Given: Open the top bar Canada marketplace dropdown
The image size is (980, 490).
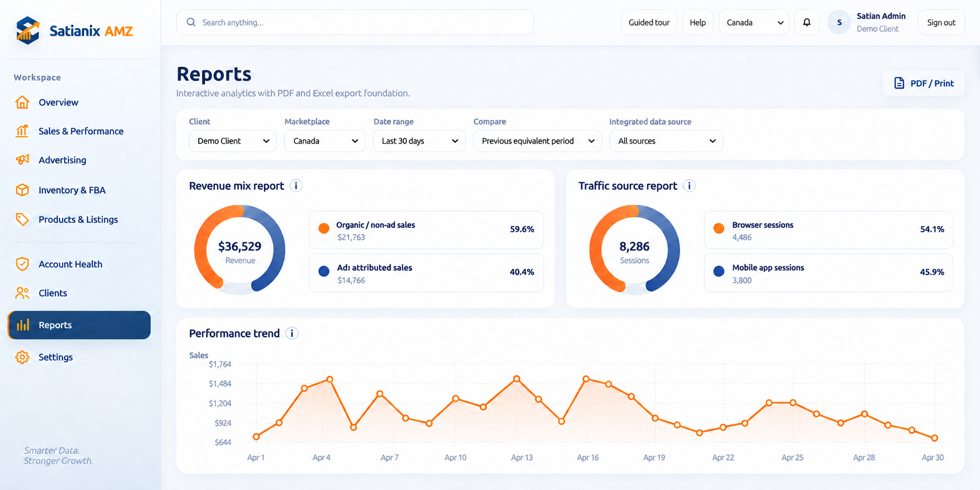Looking at the screenshot, I should click(754, 23).
